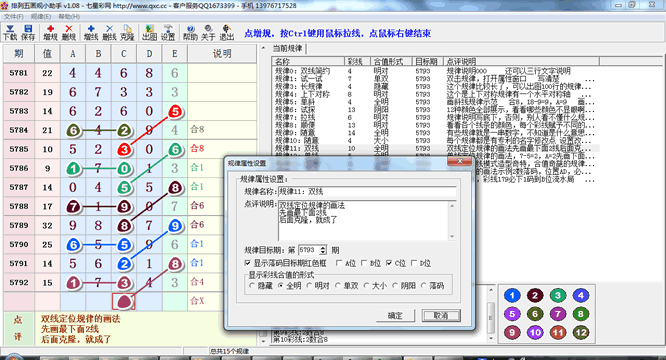Click the 增规 add rule red plus icon
Image resolution: width=666 pixels, height=360 pixels.
(50, 33)
